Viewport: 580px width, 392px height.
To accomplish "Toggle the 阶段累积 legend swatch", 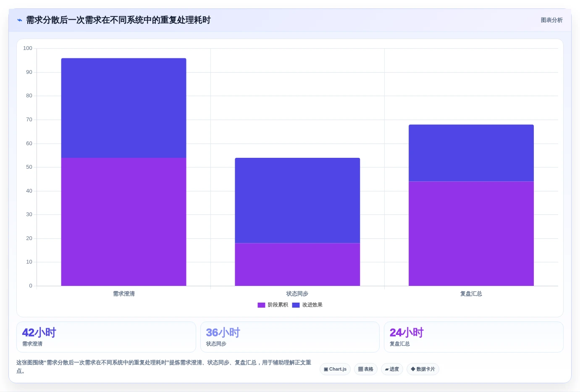I will click(261, 305).
